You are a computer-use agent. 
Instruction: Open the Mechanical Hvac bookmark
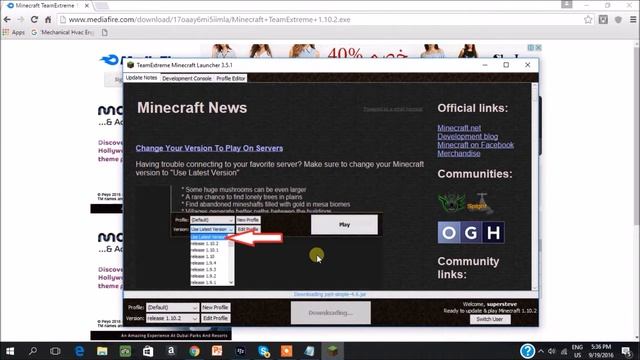[62, 32]
